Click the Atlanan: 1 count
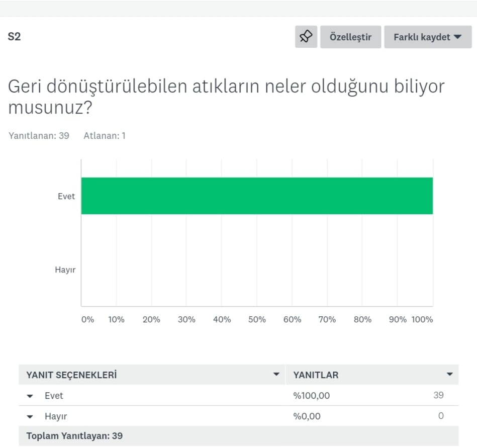 click(x=105, y=136)
